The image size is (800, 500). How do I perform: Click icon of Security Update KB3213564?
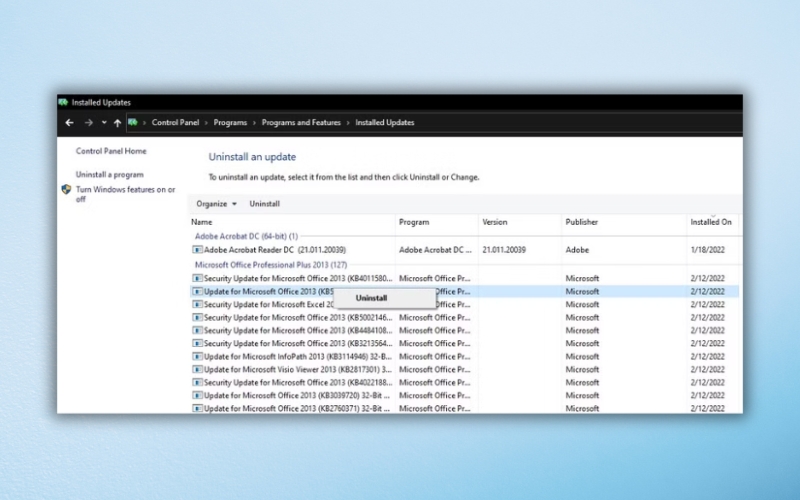pos(197,343)
